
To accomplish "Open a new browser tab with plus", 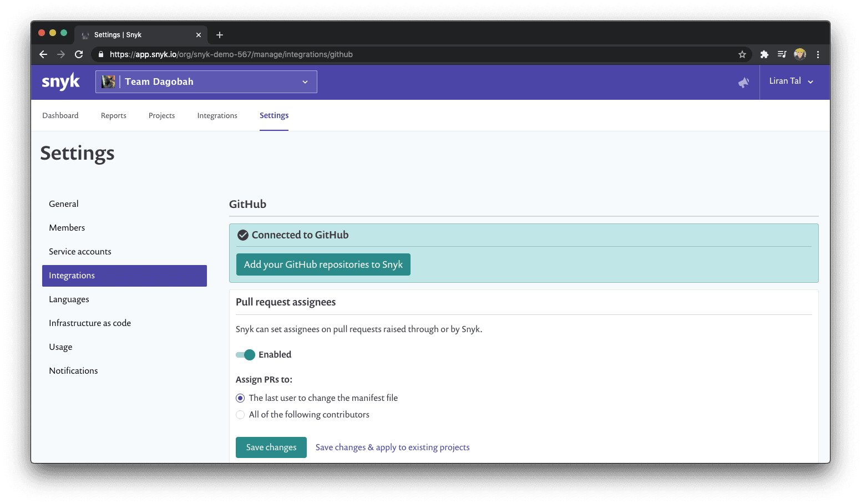I will (x=220, y=35).
